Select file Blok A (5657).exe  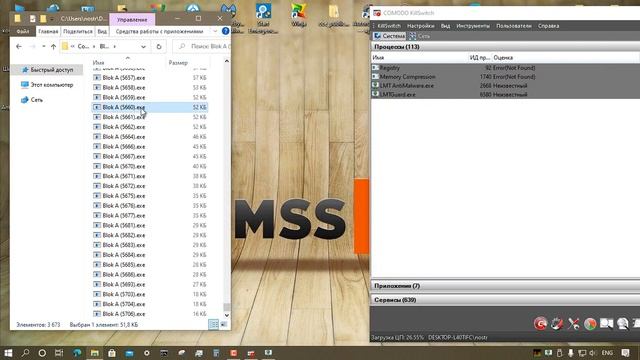point(150,78)
